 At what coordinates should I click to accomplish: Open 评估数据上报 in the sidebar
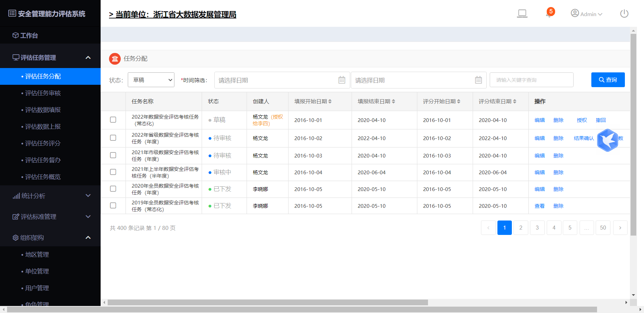tap(50, 127)
